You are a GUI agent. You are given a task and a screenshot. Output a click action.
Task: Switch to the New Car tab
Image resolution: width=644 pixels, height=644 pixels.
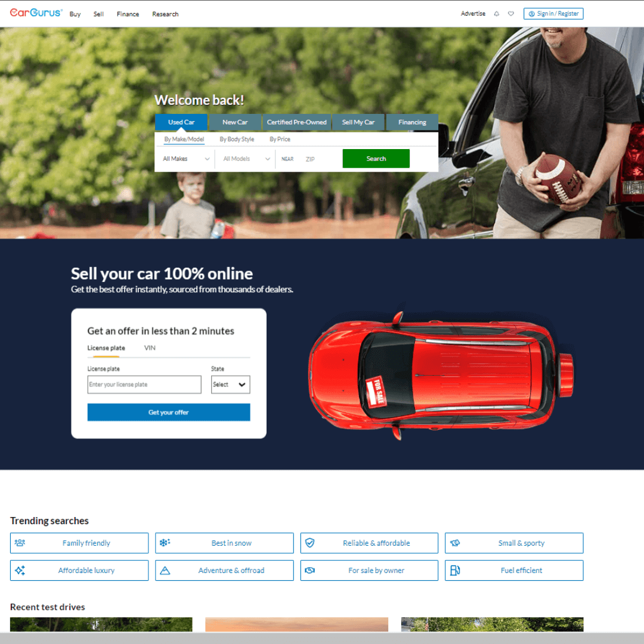click(x=235, y=122)
